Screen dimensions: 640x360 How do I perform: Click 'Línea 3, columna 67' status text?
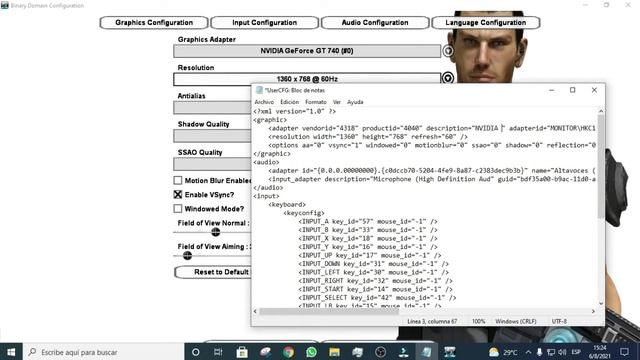click(x=432, y=322)
